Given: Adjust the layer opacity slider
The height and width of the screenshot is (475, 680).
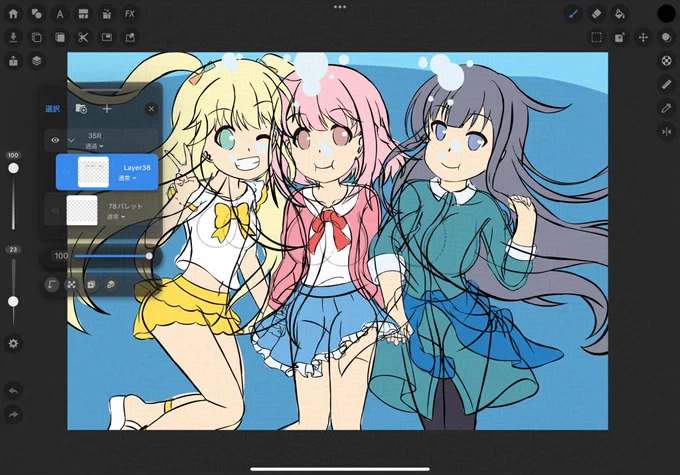Looking at the screenshot, I should pos(112,256).
